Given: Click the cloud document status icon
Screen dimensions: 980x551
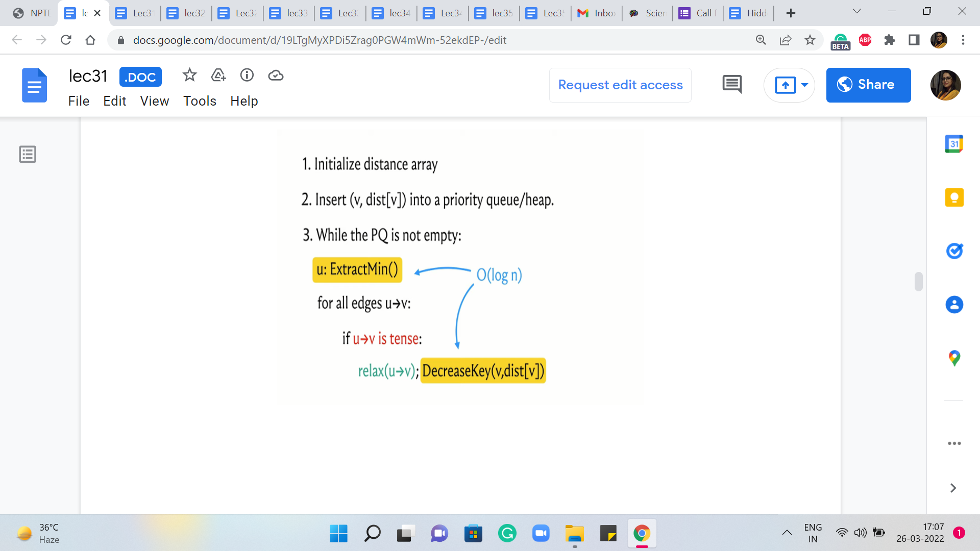Looking at the screenshot, I should 276,76.
